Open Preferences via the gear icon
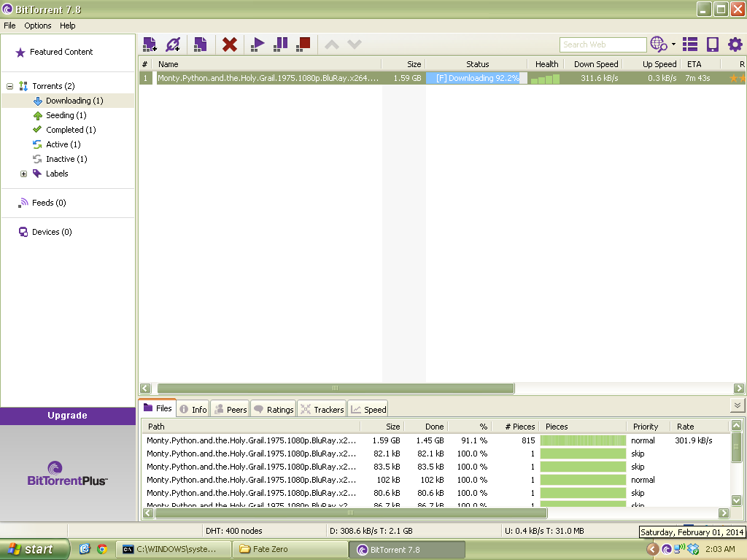Image resolution: width=747 pixels, height=560 pixels. [735, 44]
